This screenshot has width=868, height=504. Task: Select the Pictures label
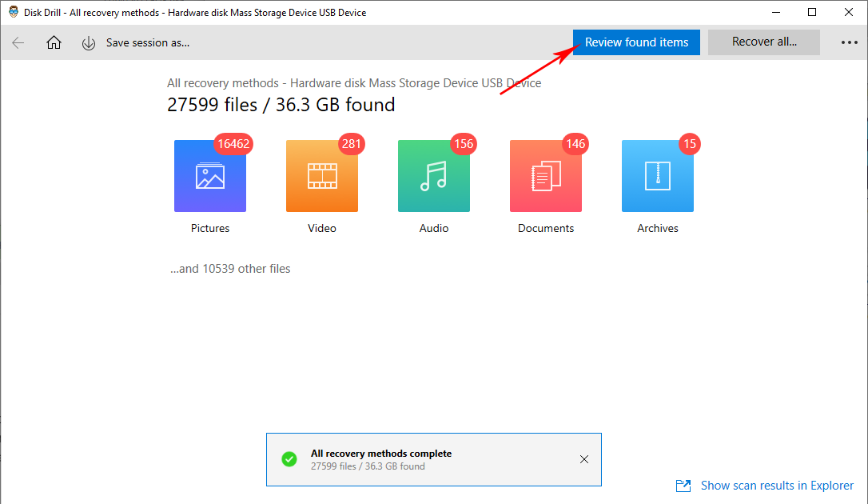point(210,228)
